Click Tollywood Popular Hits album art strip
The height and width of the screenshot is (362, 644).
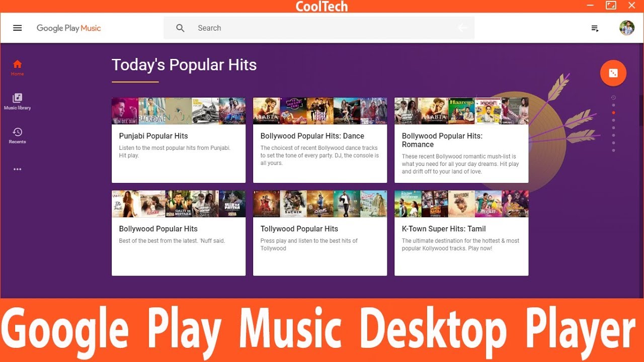320,204
